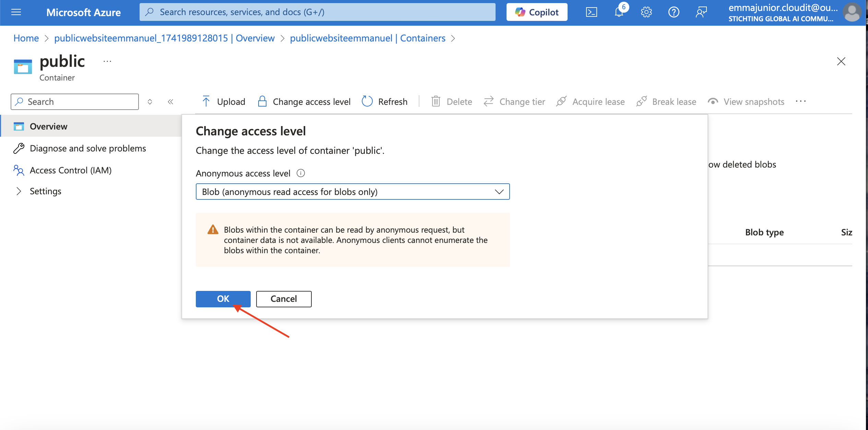The image size is (868, 430).
Task: Click the info icon beside Anonymous access level
Action: point(301,173)
